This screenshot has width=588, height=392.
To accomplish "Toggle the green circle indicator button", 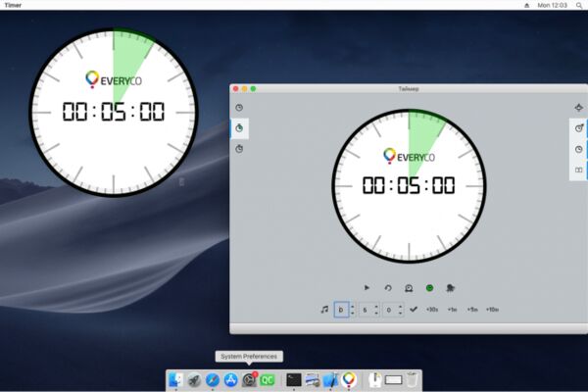I will (x=430, y=288).
